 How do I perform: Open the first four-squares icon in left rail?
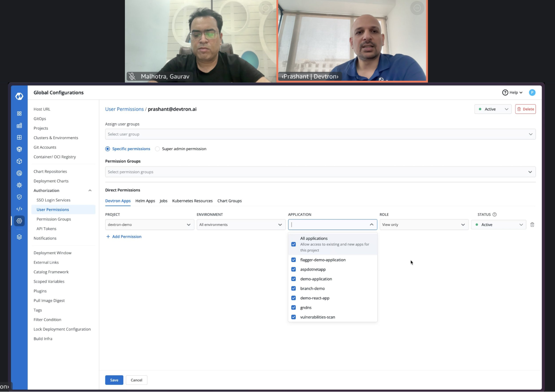click(x=19, y=114)
